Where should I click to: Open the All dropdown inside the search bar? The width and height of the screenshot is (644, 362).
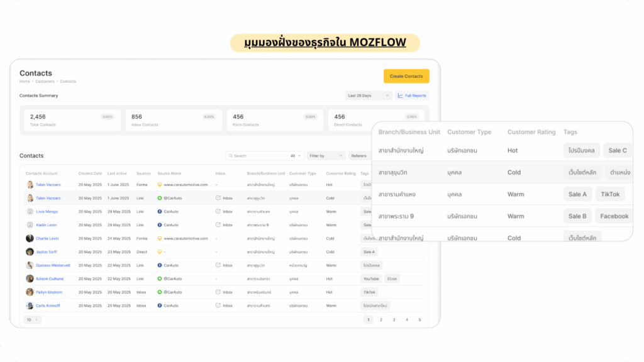click(x=296, y=156)
